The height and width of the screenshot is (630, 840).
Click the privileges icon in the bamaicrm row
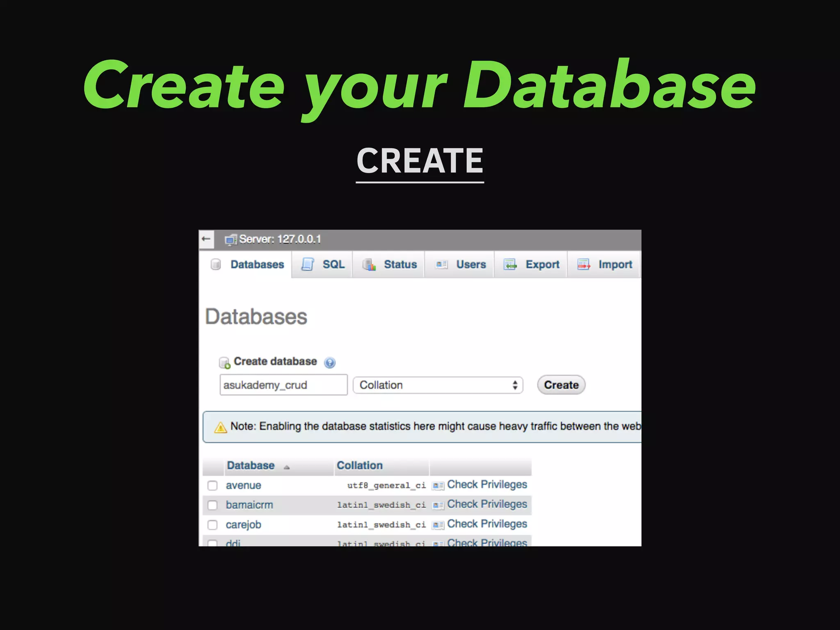[x=438, y=505]
